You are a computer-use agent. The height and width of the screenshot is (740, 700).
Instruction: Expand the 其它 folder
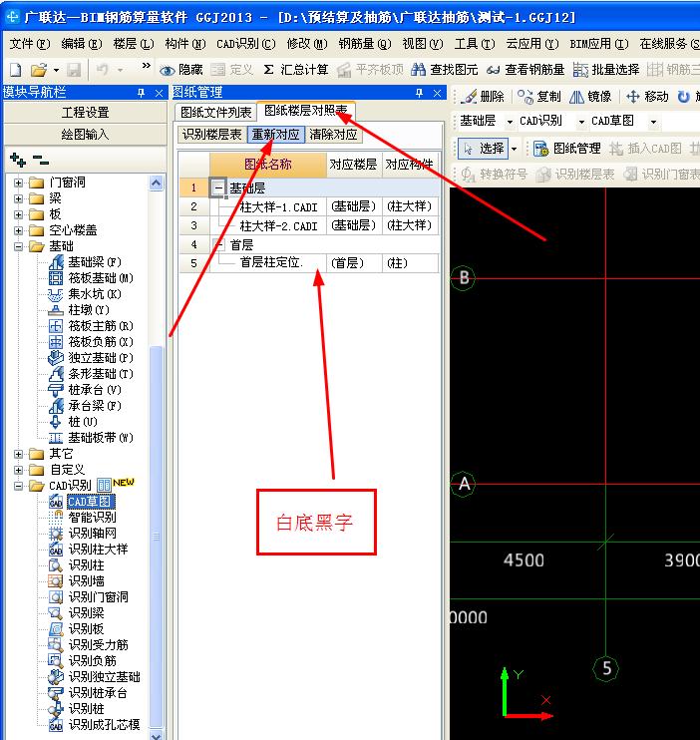(18, 454)
